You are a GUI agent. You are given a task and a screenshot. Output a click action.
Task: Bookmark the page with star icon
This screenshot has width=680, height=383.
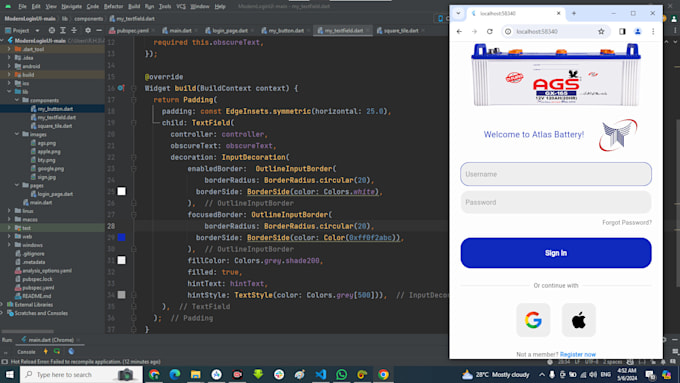click(x=601, y=31)
